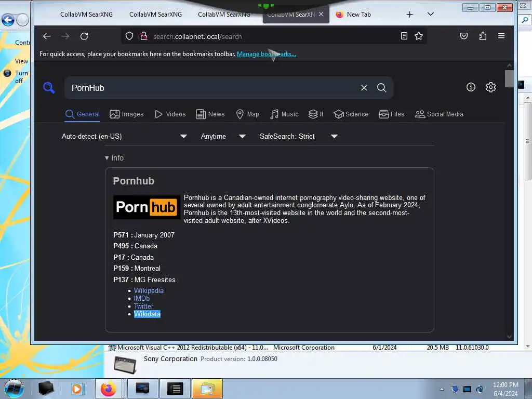This screenshot has height=399, width=532.
Task: Save to Pocket icon in toolbar
Action: pyautogui.click(x=464, y=36)
